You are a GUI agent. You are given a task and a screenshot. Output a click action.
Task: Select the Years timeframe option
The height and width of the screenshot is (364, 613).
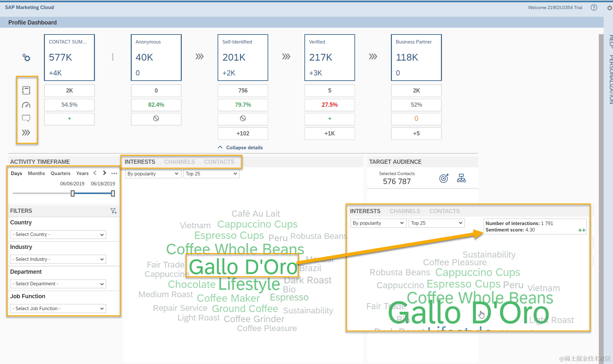82,173
